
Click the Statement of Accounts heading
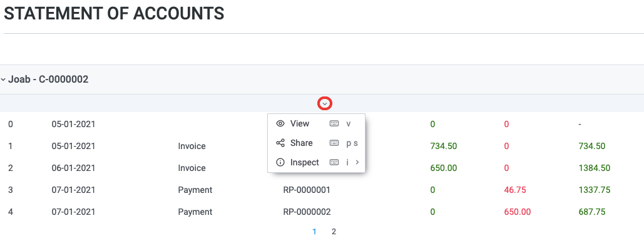tap(114, 14)
